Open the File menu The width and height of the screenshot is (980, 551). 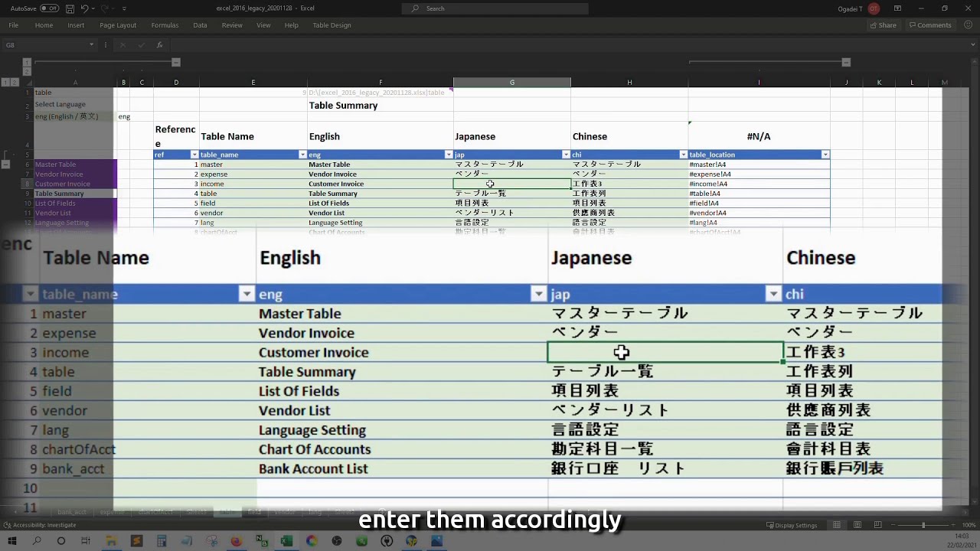pyautogui.click(x=14, y=25)
